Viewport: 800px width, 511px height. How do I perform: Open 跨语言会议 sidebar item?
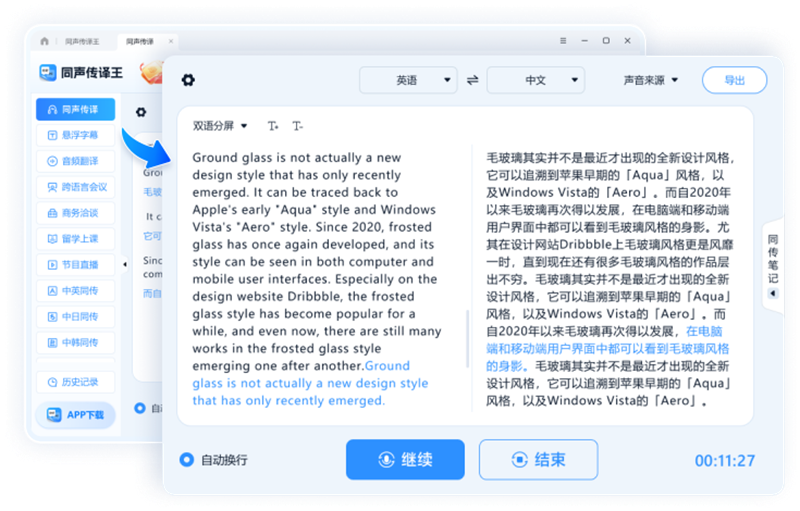point(75,187)
